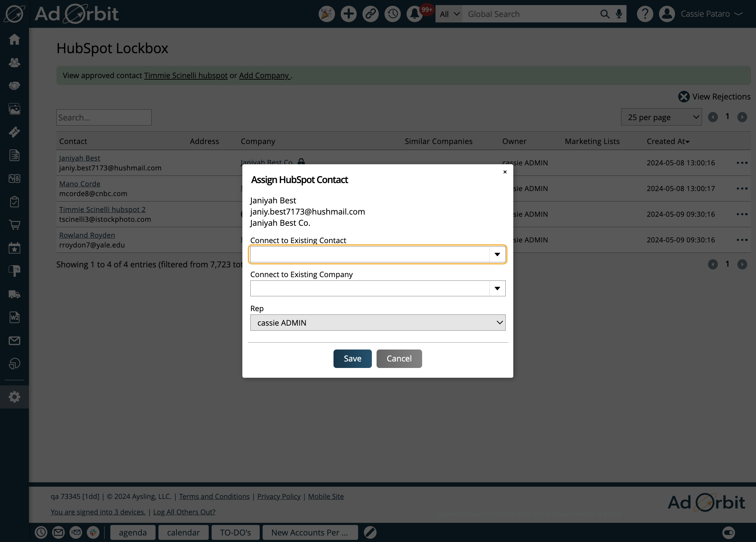Click Log All Others Out? link
The image size is (756, 542).
[x=184, y=512]
